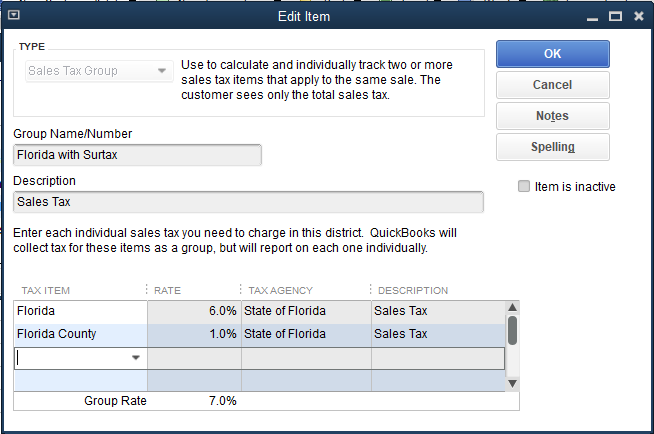
Task: Toggle the Item is inactive checkbox
Action: 524,186
